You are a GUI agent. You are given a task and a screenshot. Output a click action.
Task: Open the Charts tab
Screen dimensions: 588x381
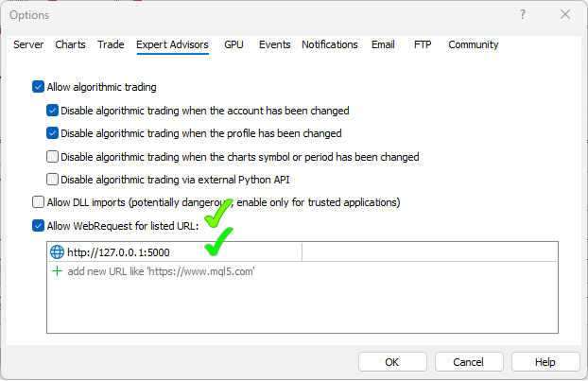(x=70, y=44)
